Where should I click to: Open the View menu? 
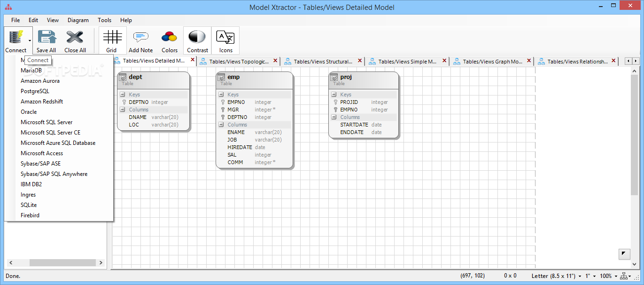coord(53,20)
